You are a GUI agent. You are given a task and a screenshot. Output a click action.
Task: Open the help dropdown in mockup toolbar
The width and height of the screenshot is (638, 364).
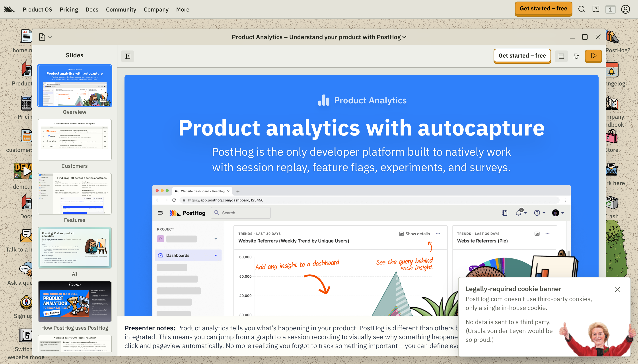click(x=539, y=213)
